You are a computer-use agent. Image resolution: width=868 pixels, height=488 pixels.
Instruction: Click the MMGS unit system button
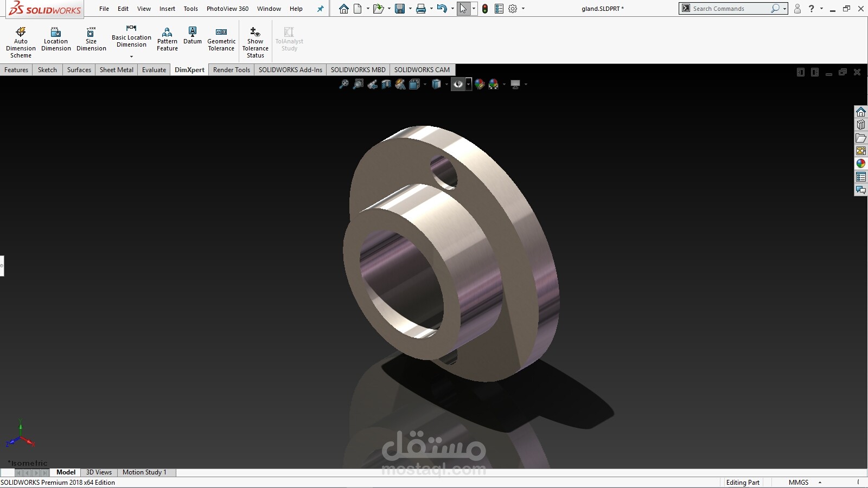point(799,483)
